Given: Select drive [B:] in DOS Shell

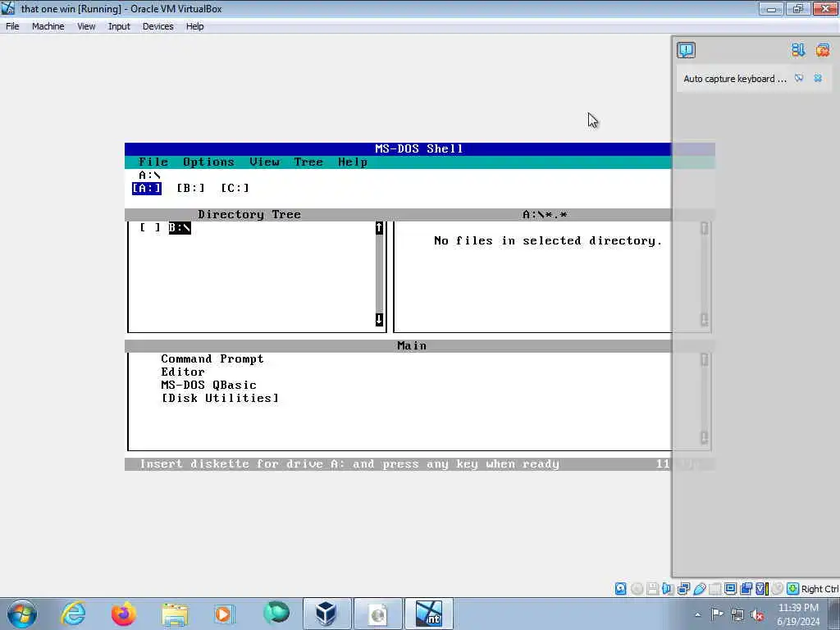Looking at the screenshot, I should point(190,188).
